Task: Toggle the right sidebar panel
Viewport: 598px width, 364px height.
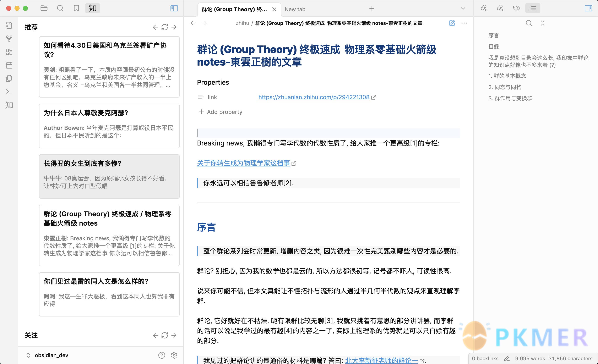Action: pos(588,9)
